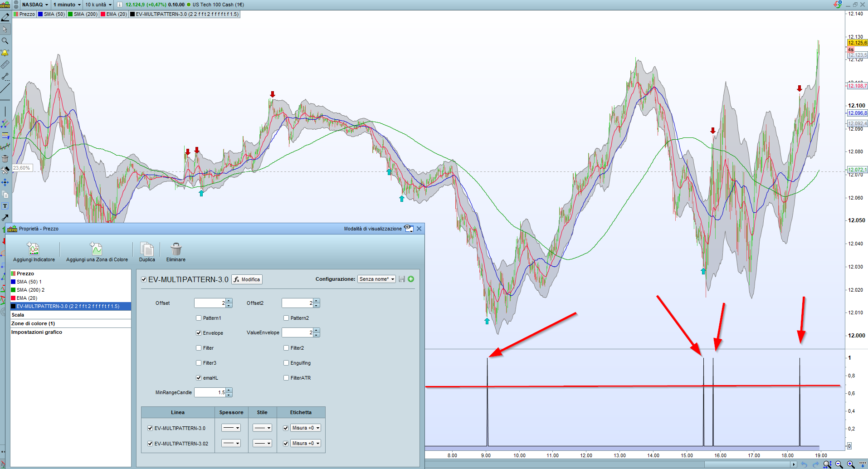Select the pencil drawing tool

tap(5, 17)
